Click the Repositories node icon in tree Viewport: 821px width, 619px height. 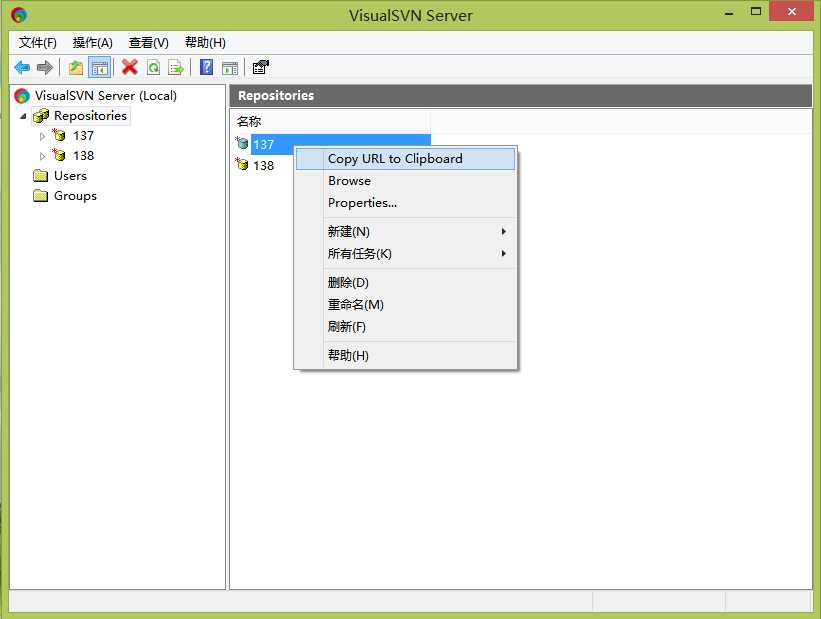(40, 116)
